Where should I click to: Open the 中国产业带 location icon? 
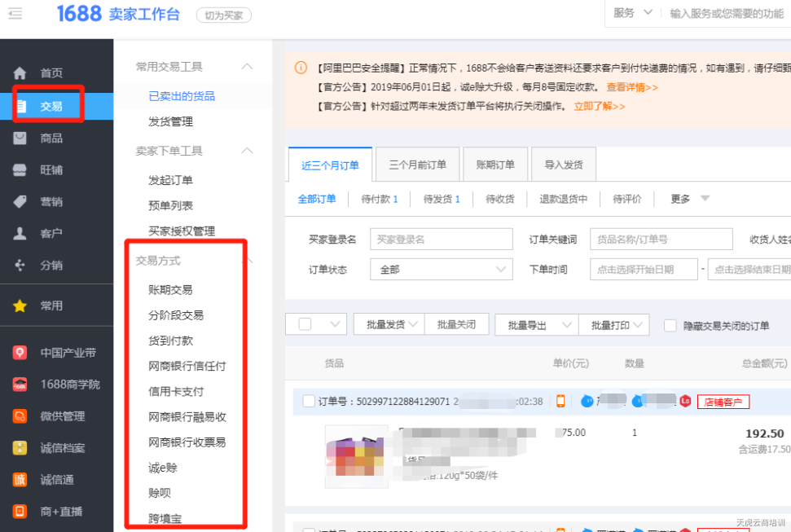point(20,352)
